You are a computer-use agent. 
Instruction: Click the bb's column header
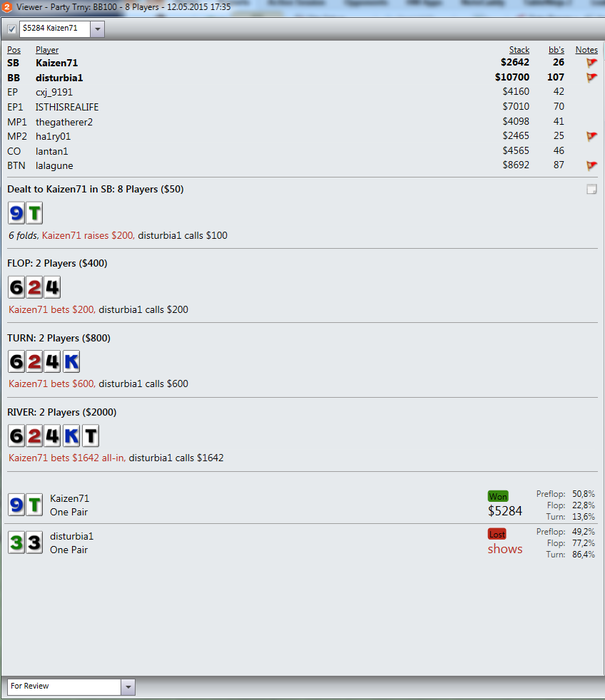(x=556, y=50)
